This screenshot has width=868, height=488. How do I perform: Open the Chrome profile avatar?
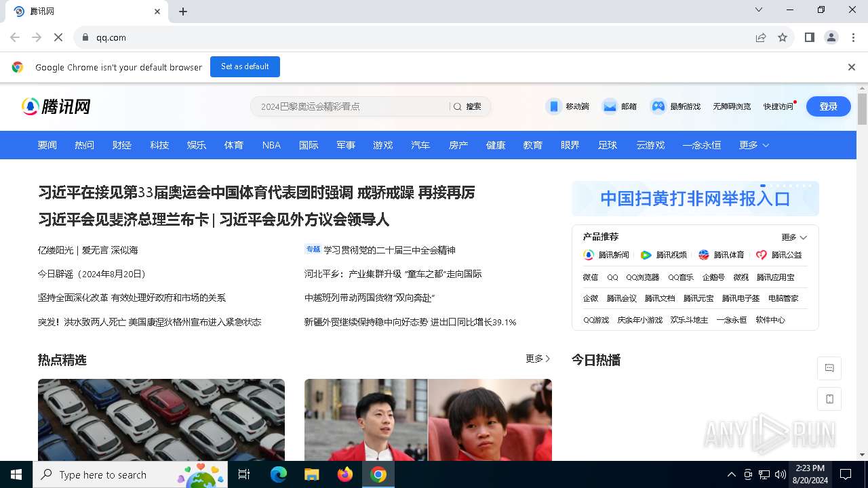pyautogui.click(x=831, y=37)
